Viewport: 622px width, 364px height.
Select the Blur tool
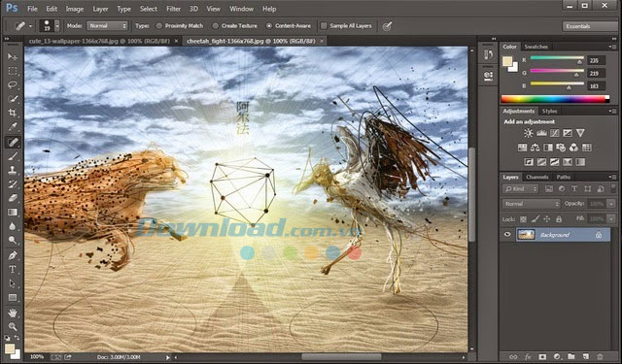(13, 226)
